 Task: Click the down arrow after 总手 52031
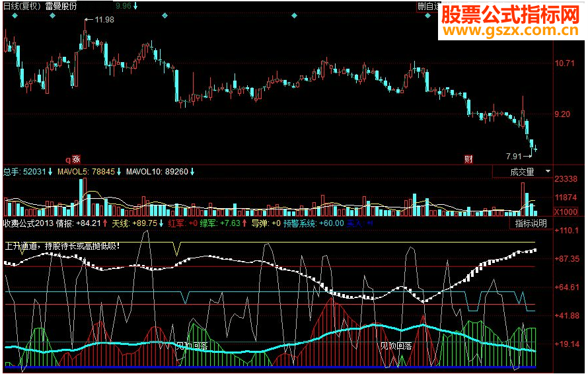click(50, 172)
